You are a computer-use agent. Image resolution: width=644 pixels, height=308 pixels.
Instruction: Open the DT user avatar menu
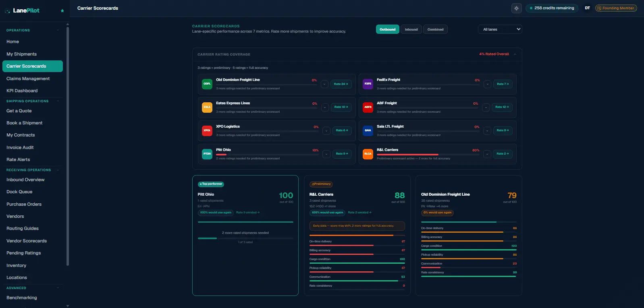(587, 8)
